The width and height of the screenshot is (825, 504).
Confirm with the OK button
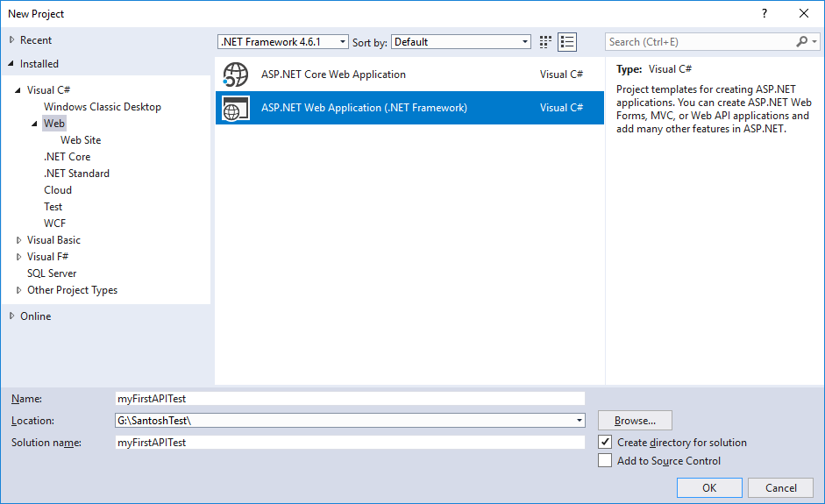point(709,487)
